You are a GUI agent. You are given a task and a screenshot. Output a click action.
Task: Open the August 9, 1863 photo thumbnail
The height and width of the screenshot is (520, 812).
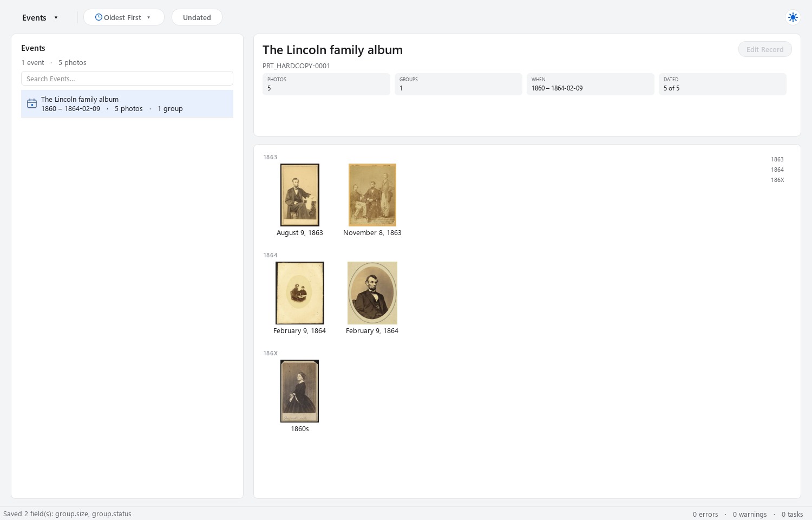coord(300,195)
